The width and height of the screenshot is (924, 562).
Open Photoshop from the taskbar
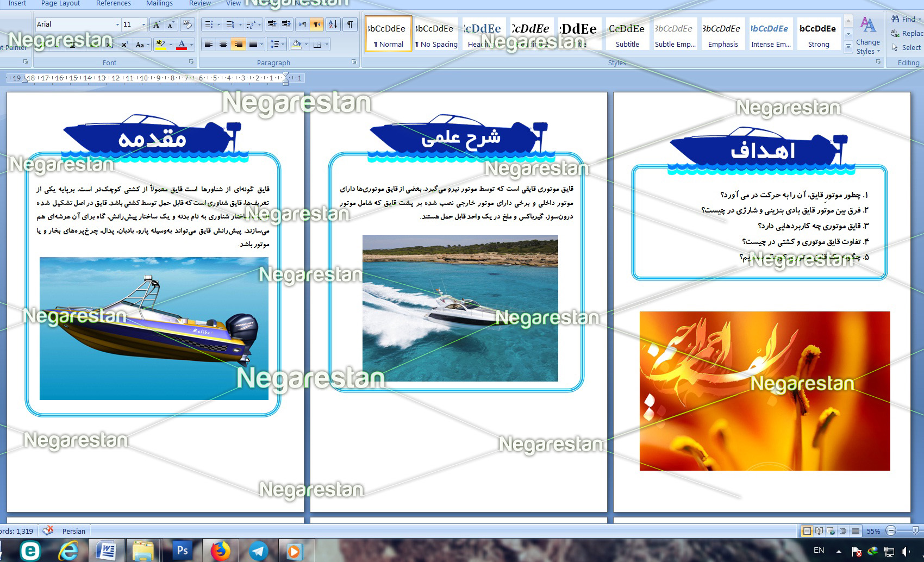pyautogui.click(x=183, y=551)
